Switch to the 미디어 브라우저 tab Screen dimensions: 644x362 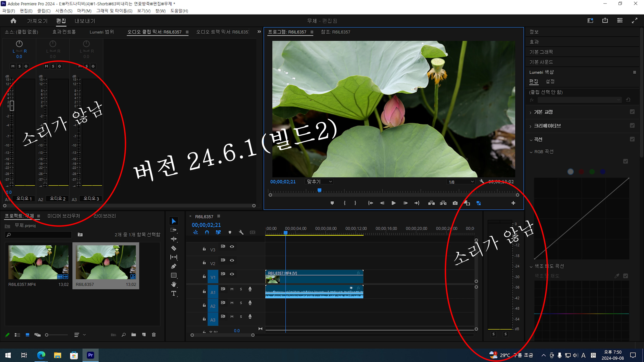[64, 216]
